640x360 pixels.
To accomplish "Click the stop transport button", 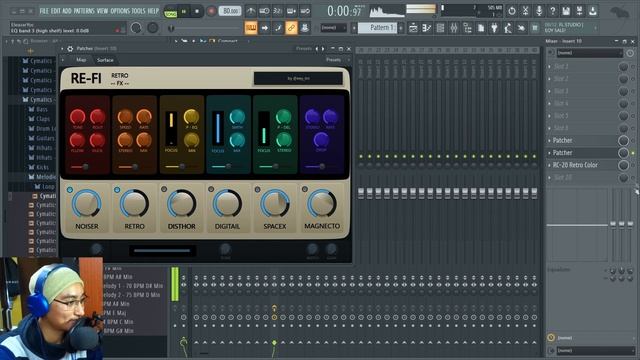I will pos(197,11).
